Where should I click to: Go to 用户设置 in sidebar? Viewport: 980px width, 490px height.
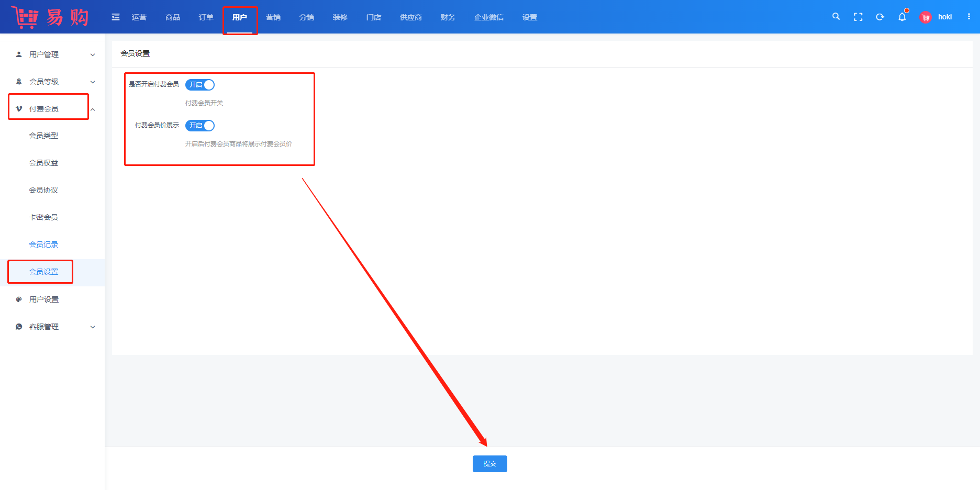[x=44, y=299]
